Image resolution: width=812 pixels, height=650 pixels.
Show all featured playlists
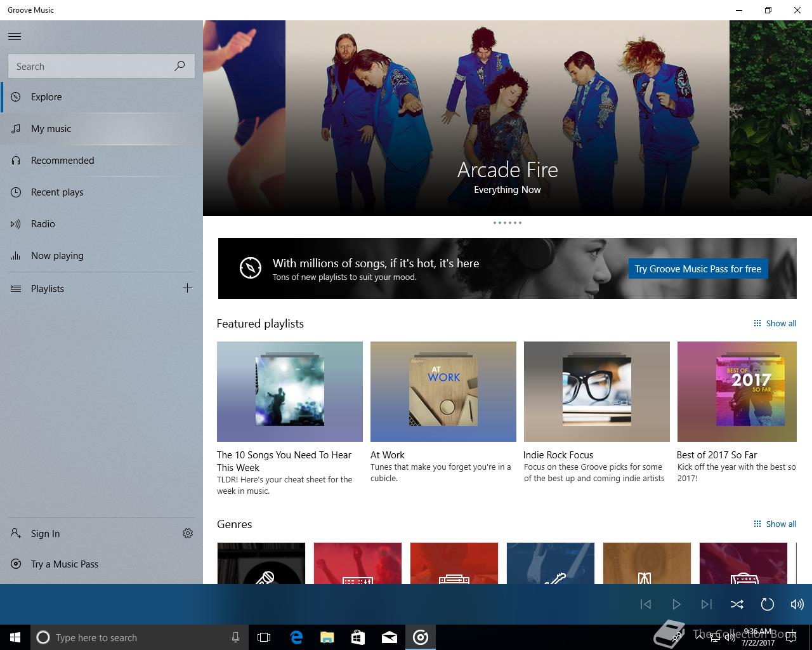(775, 324)
